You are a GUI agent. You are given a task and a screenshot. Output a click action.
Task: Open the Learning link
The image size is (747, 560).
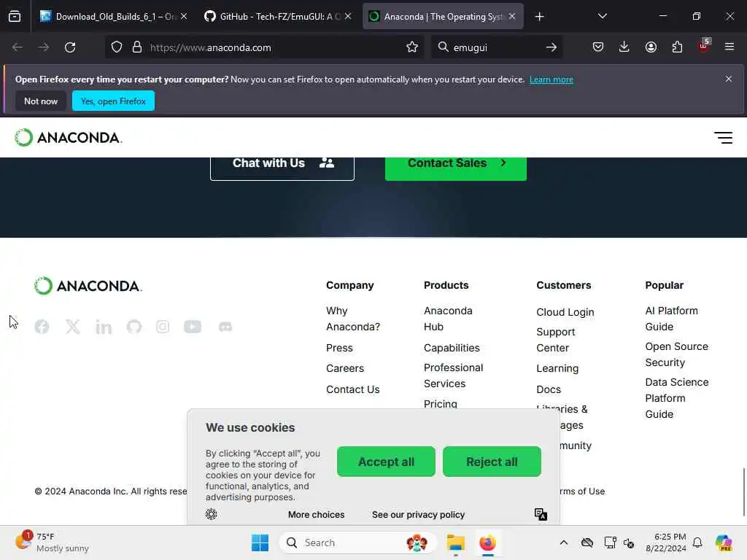point(557,368)
